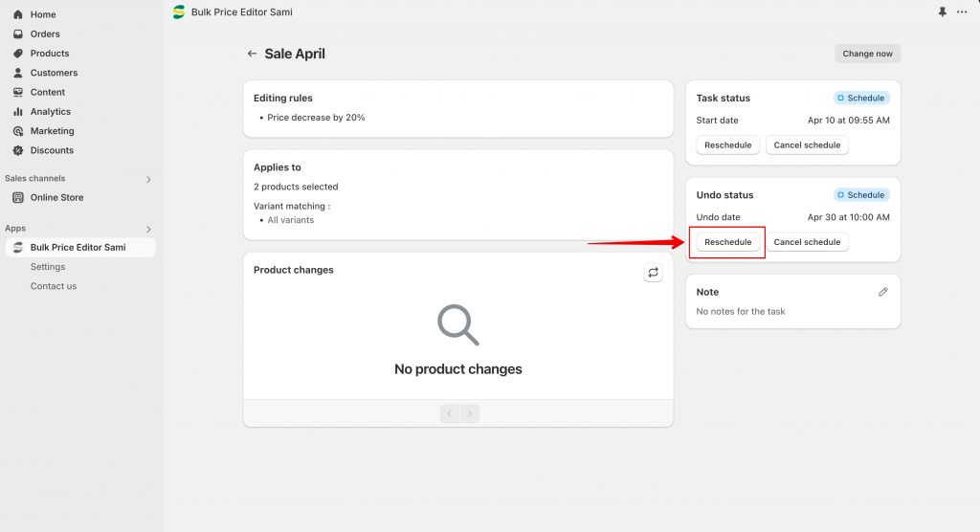Open the Orders menu item
Viewport: 980px width, 532px height.
pos(45,33)
